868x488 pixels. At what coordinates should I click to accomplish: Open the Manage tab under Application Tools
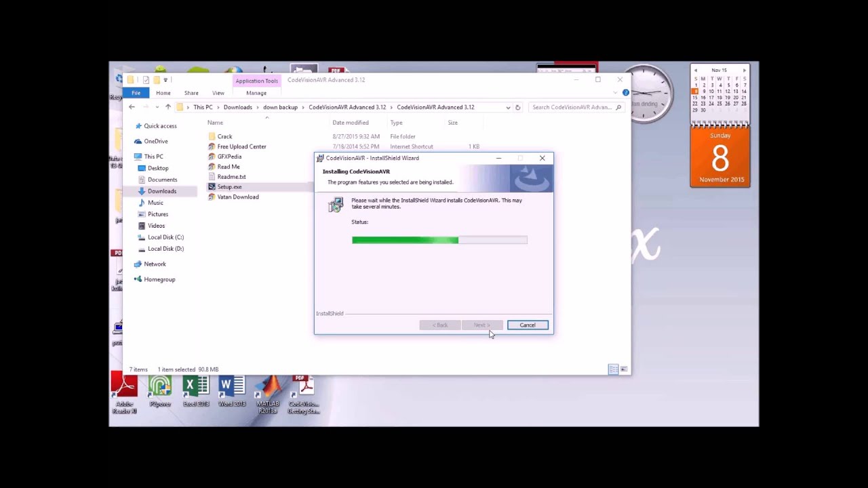[256, 93]
